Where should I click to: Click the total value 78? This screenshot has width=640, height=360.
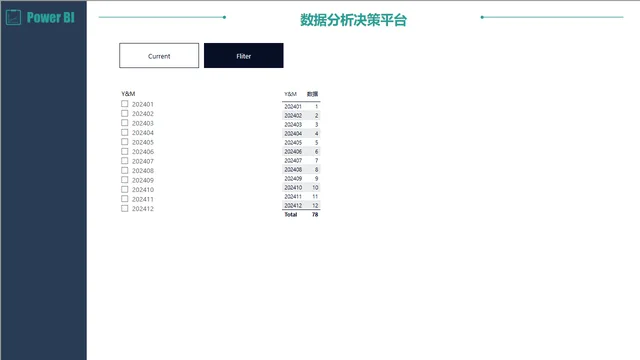pos(315,214)
